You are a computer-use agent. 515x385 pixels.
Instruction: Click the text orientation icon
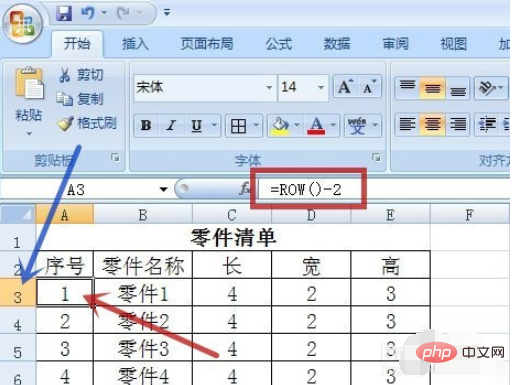pos(487,88)
